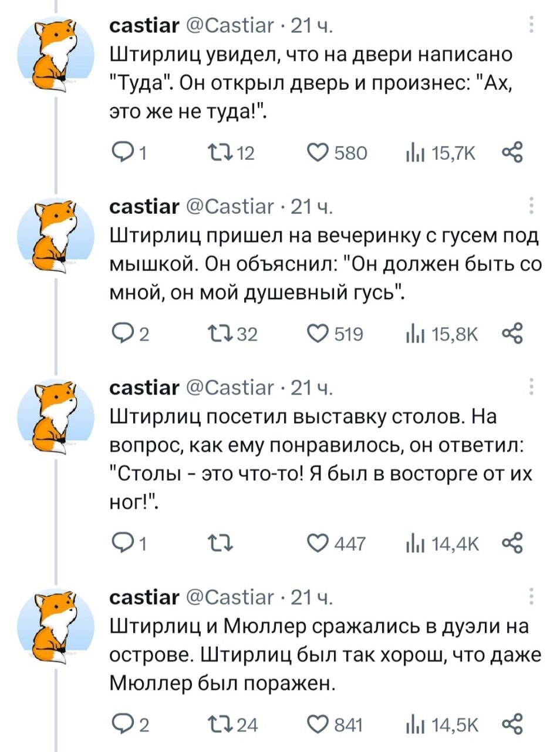This screenshot has height=752, width=560.
Task: Like the tweet with 519 likes
Action: [319, 335]
